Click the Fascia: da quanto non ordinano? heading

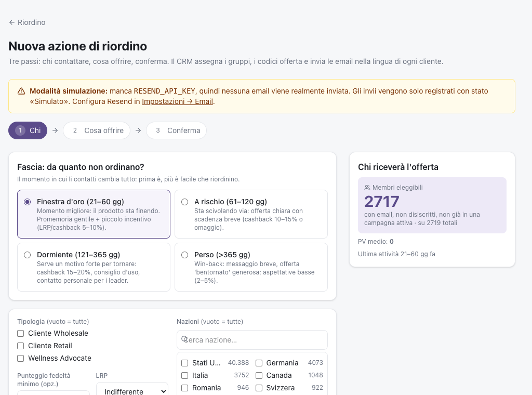coord(81,167)
